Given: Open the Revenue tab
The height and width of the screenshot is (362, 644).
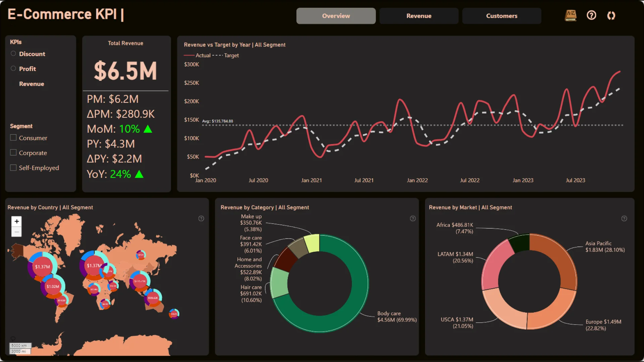Looking at the screenshot, I should pyautogui.click(x=419, y=16).
